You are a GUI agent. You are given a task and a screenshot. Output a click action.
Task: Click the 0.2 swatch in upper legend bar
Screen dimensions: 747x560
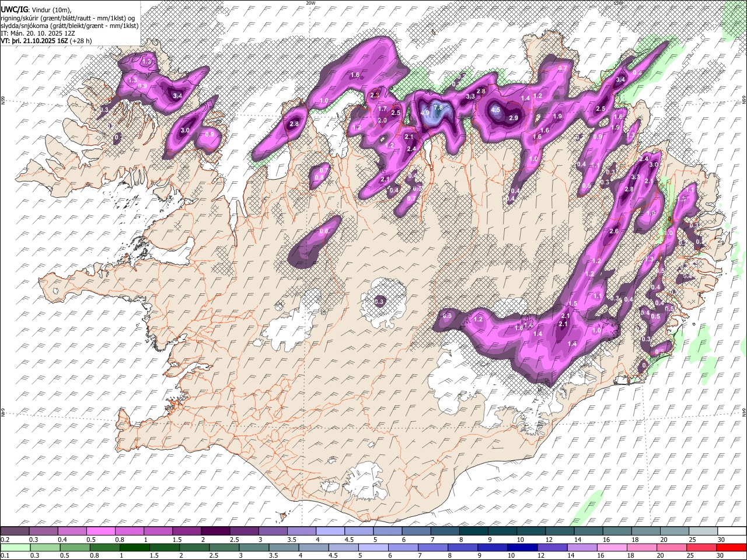coord(15,531)
